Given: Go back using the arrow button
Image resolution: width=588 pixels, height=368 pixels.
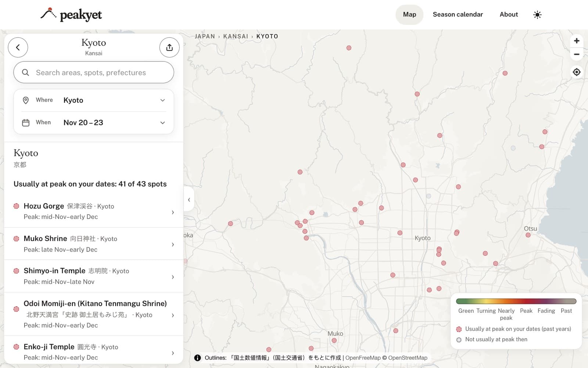Looking at the screenshot, I should [18, 47].
